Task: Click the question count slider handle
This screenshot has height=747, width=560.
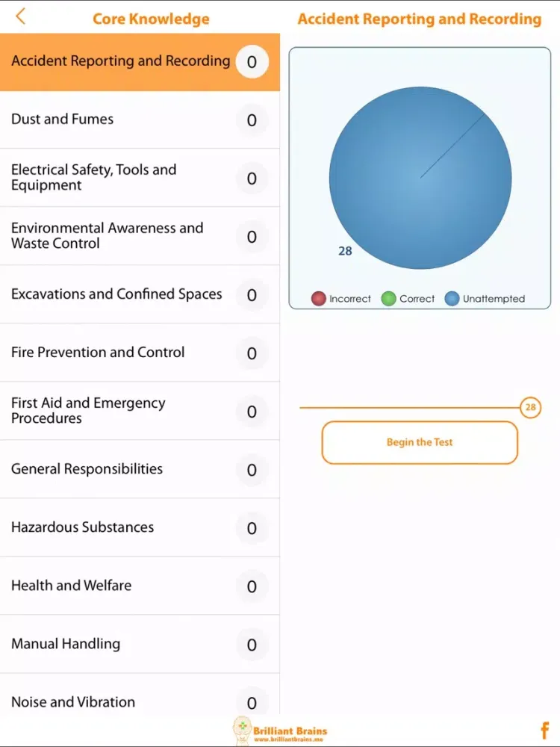Action: click(530, 408)
